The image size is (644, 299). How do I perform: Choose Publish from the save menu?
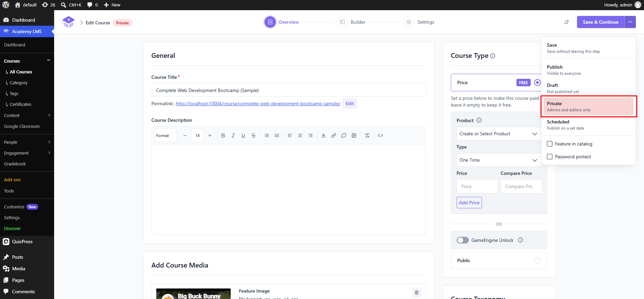tap(588, 70)
